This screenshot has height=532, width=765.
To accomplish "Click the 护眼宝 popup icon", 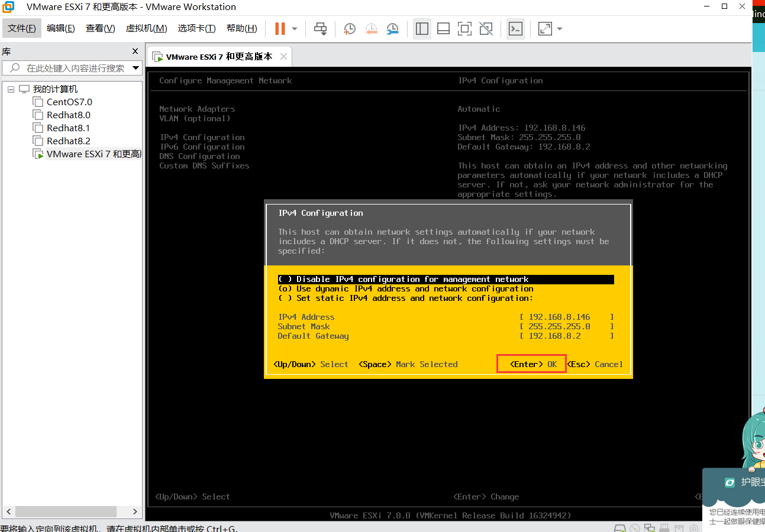I will tap(730, 482).
